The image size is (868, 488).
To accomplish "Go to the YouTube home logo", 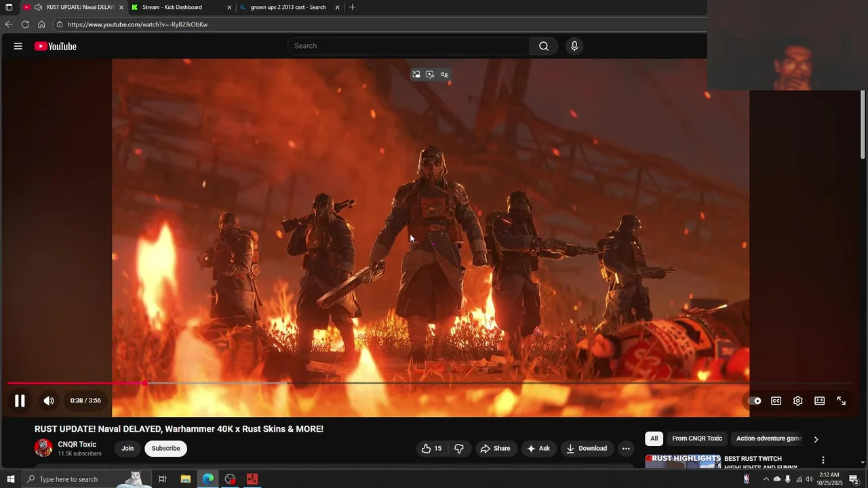I will click(x=56, y=46).
